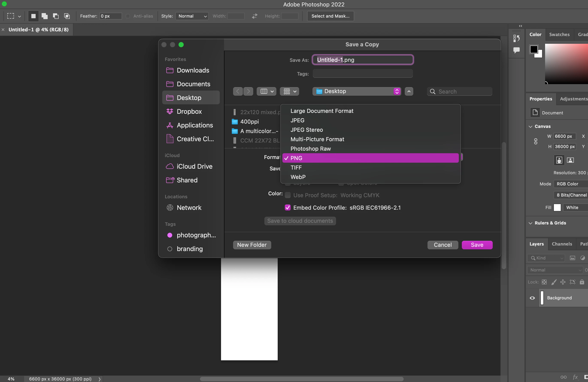The image size is (588, 382).
Task: Open the Style Normal dropdown
Action: point(192,16)
